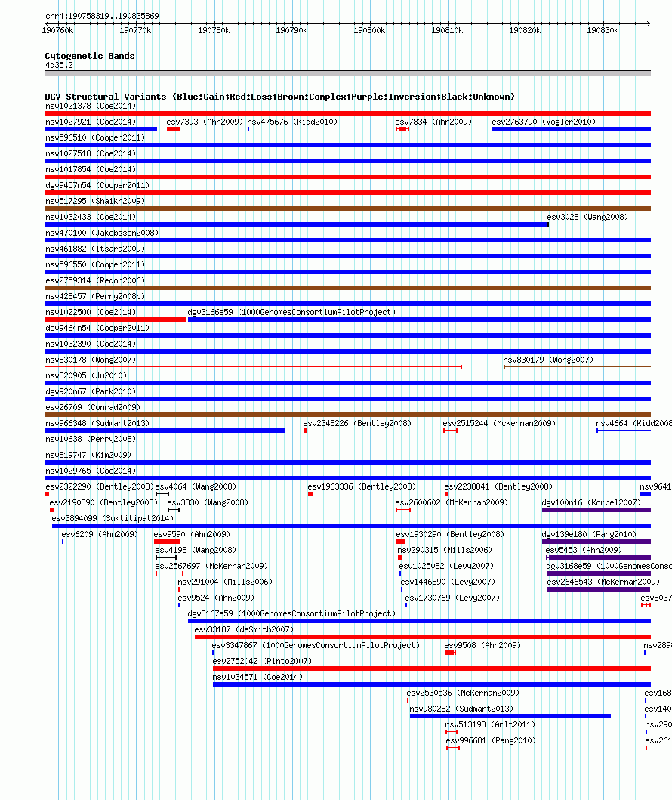Click the nsv461882 (Itsara2009) label
The image size is (672, 800).
(95, 249)
